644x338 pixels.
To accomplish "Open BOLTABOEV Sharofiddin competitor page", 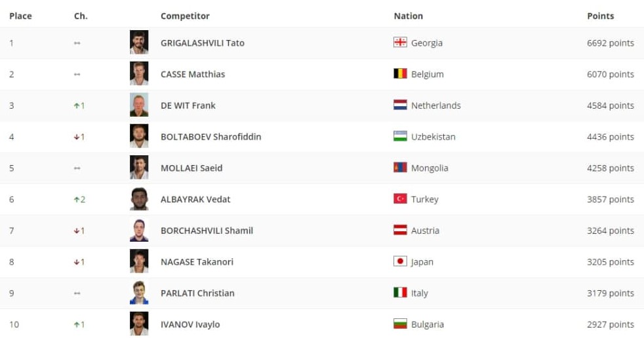I will pos(211,137).
